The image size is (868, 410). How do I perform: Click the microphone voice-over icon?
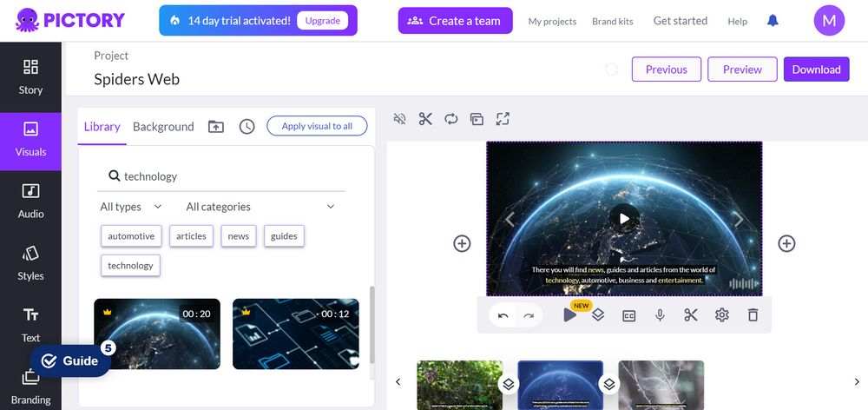pyautogui.click(x=660, y=315)
